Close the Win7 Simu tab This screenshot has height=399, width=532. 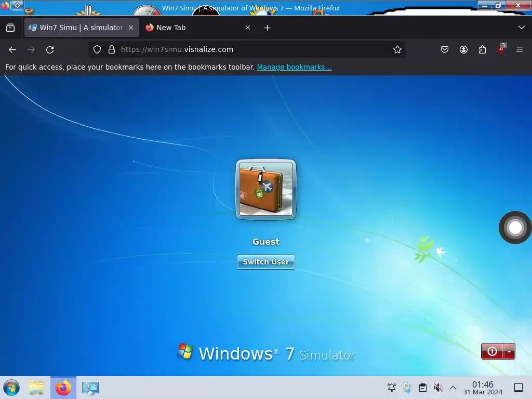click(131, 28)
